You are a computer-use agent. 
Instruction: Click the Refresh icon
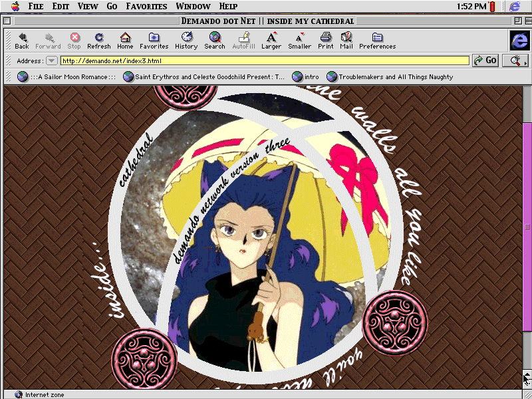pyautogui.click(x=99, y=38)
